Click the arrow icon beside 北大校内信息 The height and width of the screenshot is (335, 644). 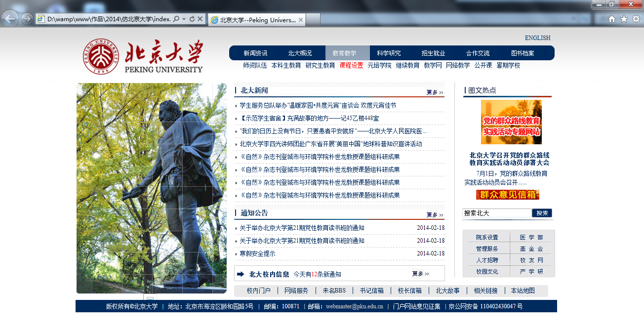[x=241, y=274]
